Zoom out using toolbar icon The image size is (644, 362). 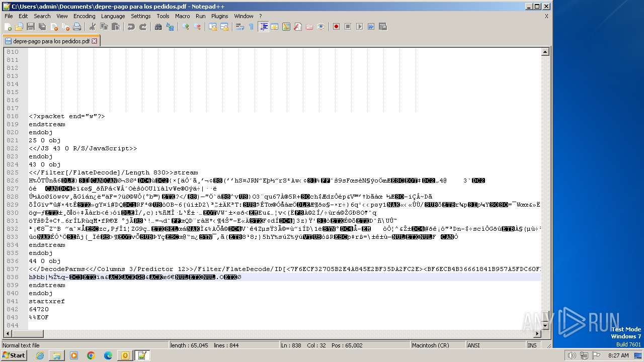coord(197,27)
